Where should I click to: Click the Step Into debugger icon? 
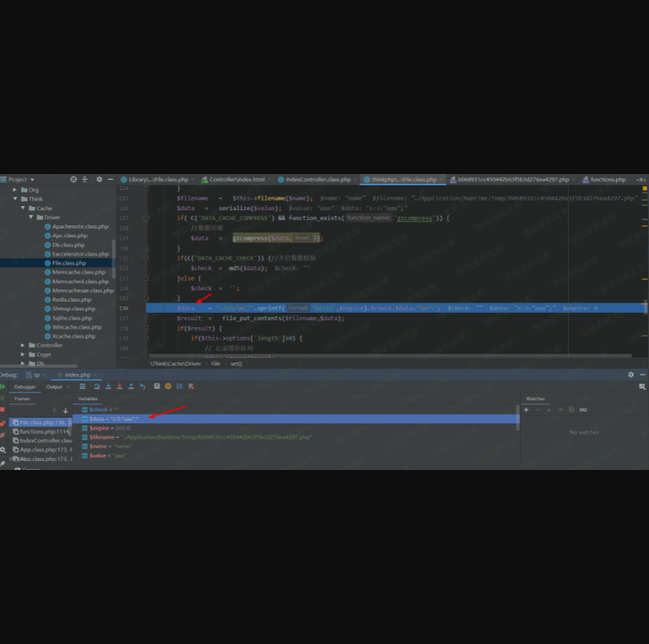[x=107, y=387]
